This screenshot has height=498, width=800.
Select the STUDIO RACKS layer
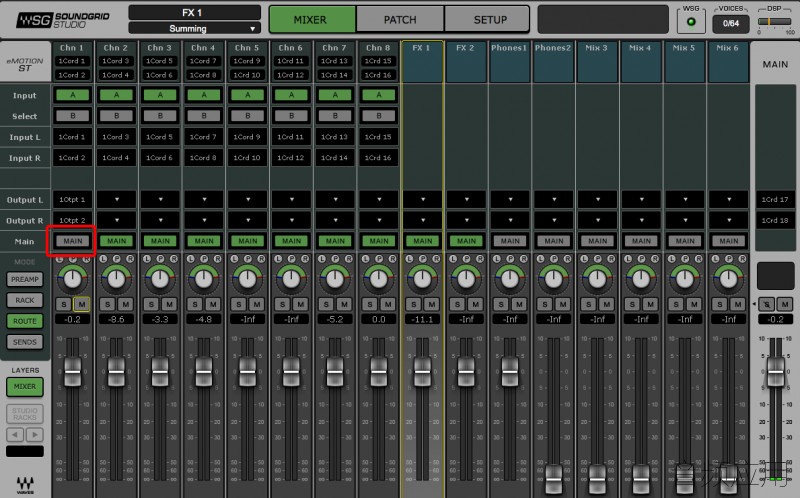(25, 414)
